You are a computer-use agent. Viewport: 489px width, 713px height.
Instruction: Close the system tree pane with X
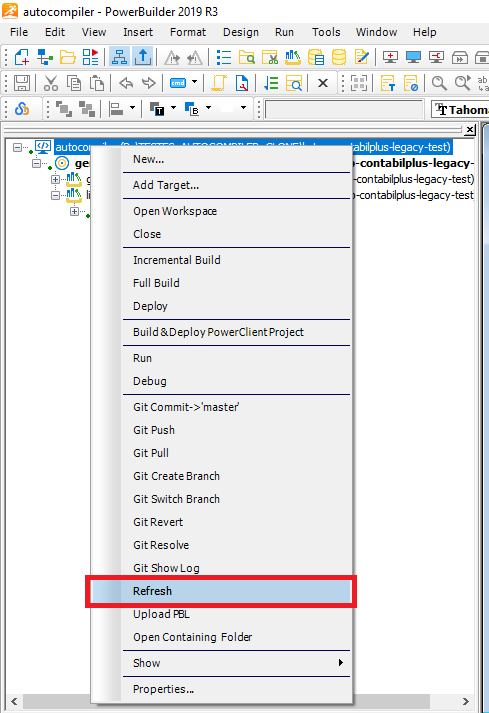(470, 130)
